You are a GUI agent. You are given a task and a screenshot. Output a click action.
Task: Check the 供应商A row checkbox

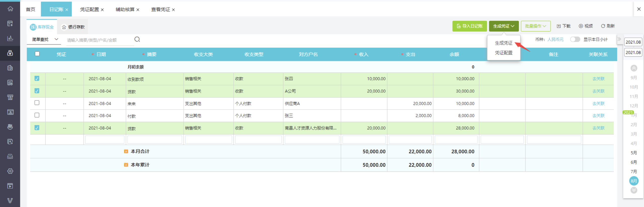pos(37,103)
